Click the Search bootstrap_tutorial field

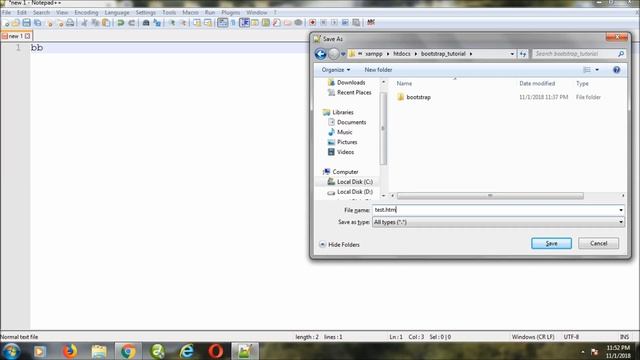578,54
